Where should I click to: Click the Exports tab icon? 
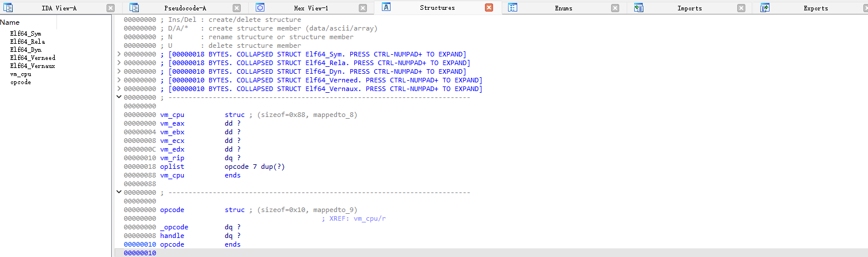[x=765, y=8]
